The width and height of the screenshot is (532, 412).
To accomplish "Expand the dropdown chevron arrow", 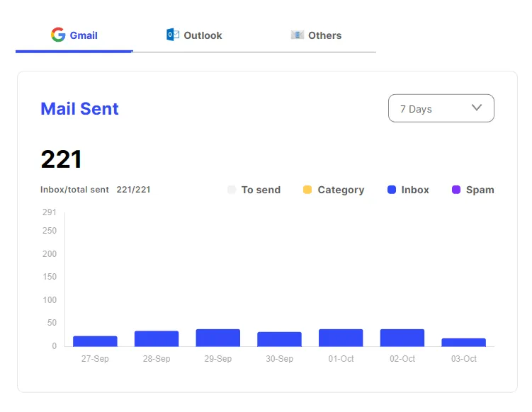I will 477,108.
